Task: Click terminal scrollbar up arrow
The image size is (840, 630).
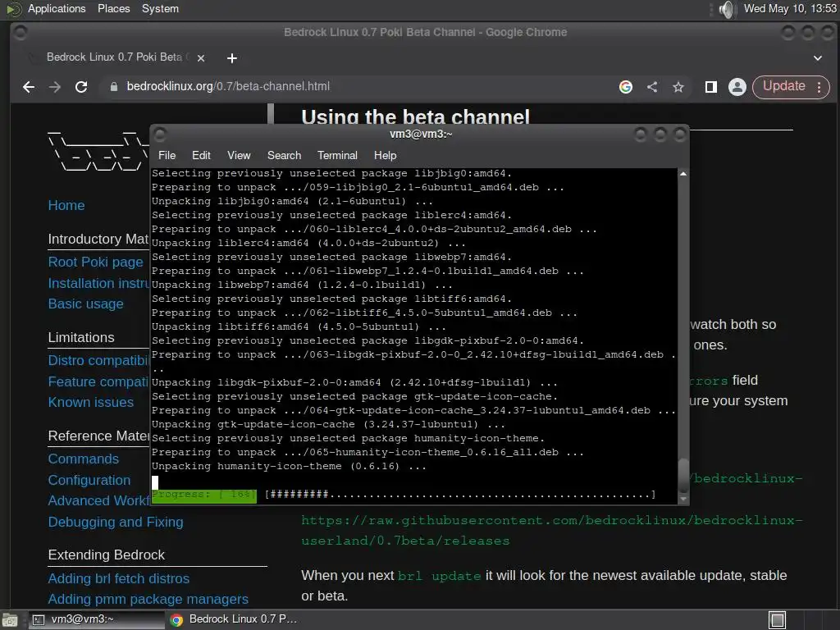Action: [683, 174]
